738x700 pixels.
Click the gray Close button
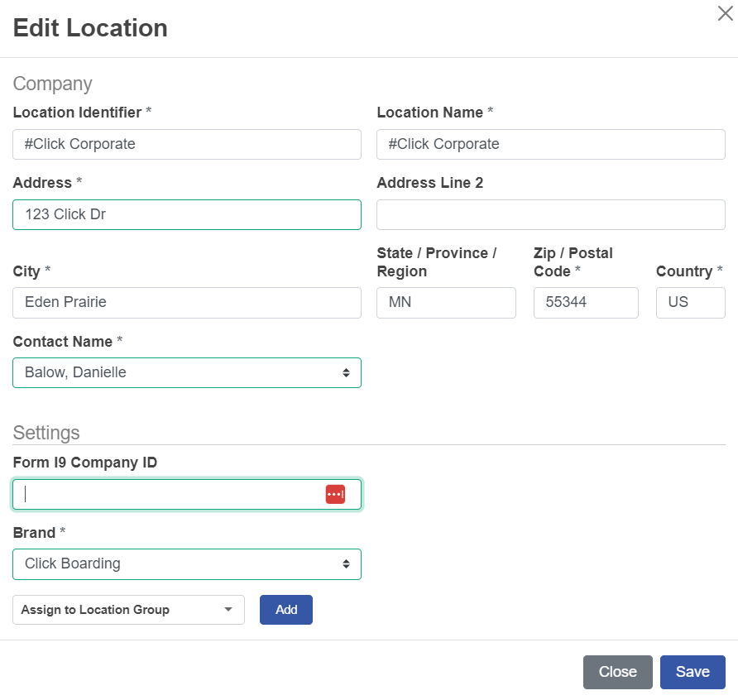pos(617,672)
